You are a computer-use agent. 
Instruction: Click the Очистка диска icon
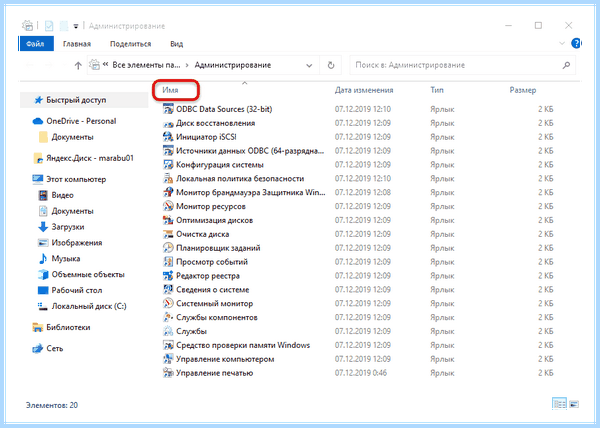pyautogui.click(x=168, y=234)
